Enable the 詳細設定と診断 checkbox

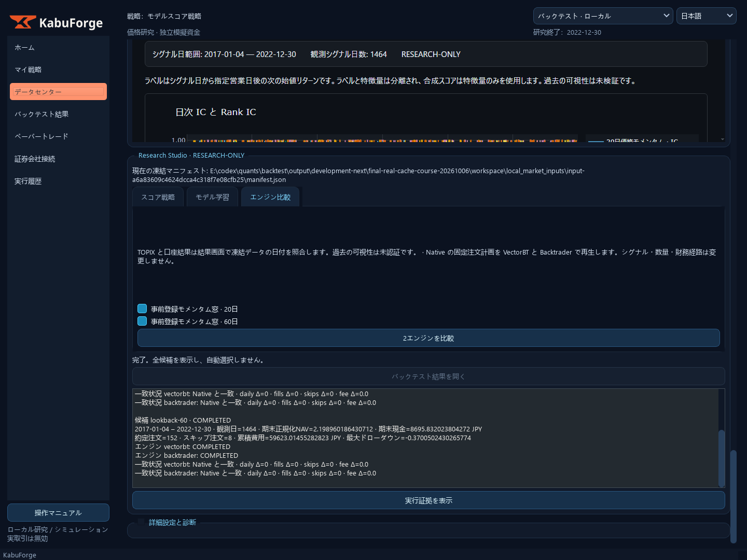click(x=141, y=522)
